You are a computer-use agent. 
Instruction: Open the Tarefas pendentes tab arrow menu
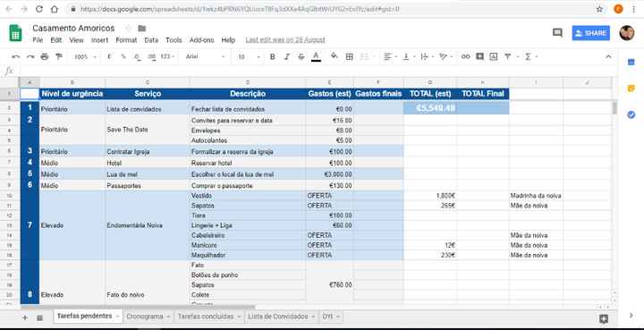pyautogui.click(x=117, y=317)
